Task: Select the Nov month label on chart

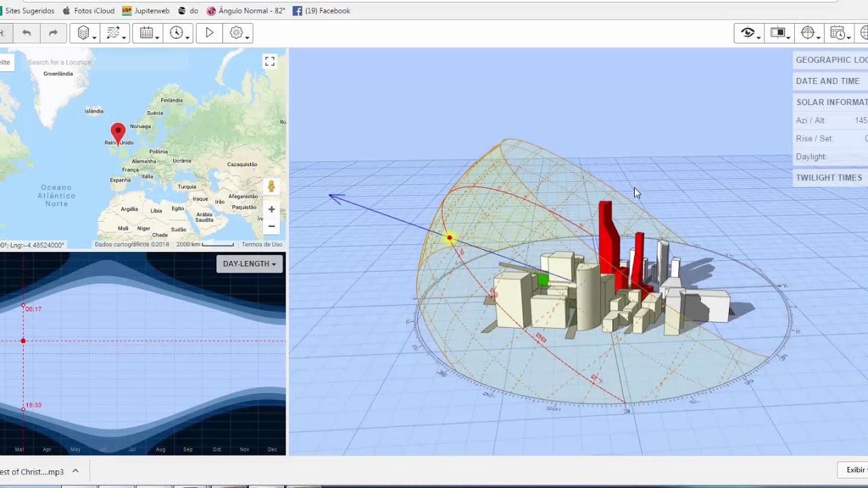Action: click(244, 449)
